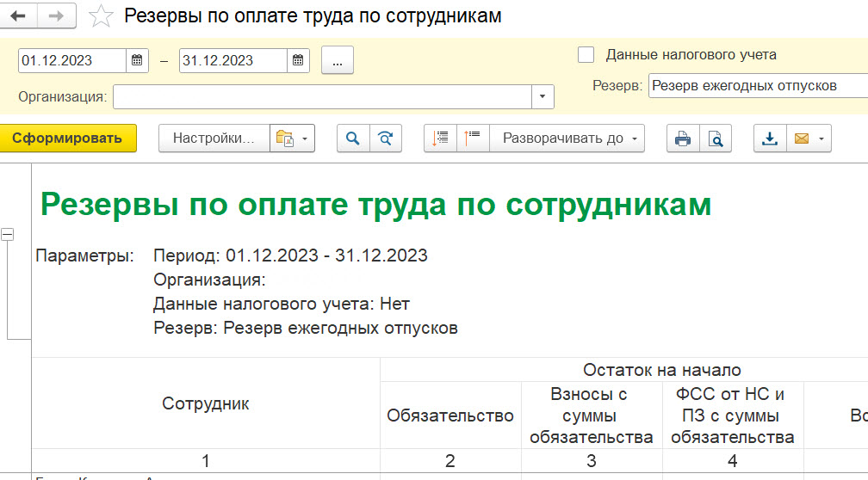868x480 pixels.
Task: Enable the Данные налогового учета checkbox
Action: (586, 55)
